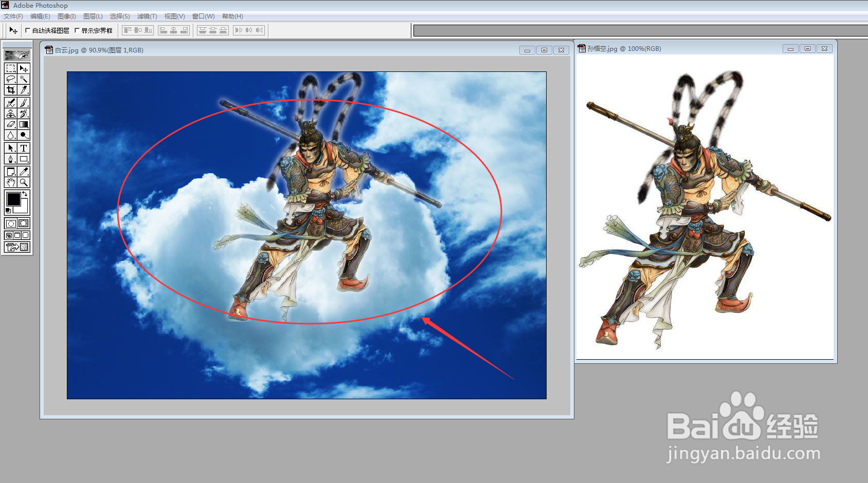Select the Airbrush tool
The width and height of the screenshot is (868, 483).
point(10,103)
